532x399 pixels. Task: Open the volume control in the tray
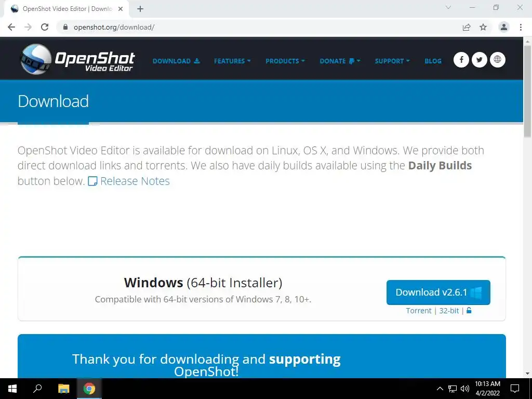point(465,389)
